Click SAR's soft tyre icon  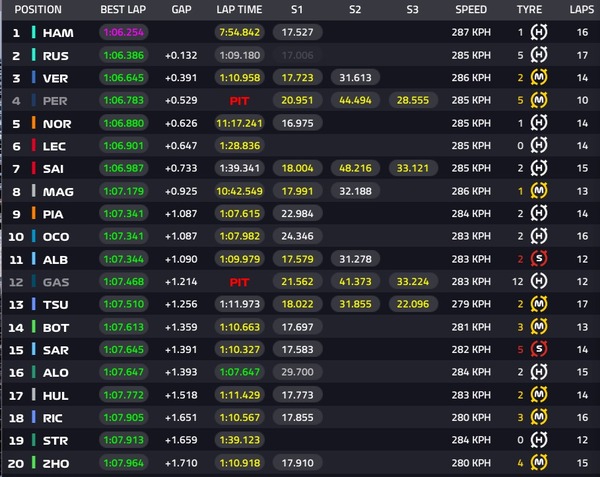[x=538, y=349]
